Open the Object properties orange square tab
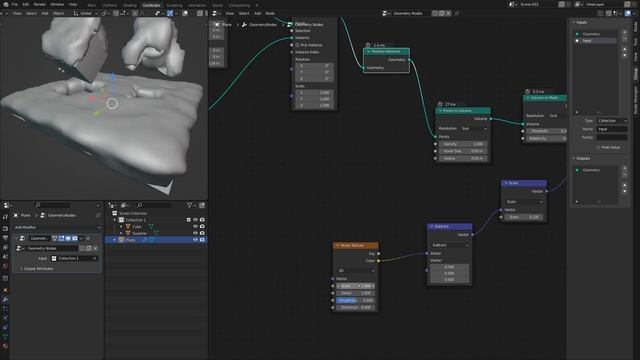Image resolution: width=640 pixels, height=360 pixels. click(5, 290)
